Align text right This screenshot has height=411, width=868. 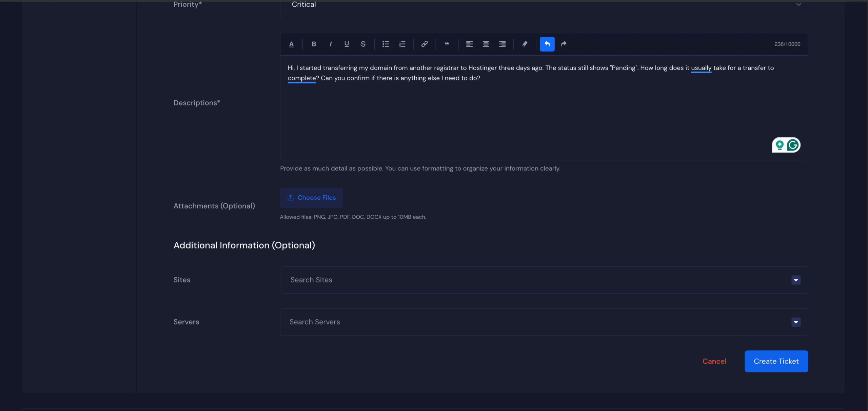click(502, 44)
